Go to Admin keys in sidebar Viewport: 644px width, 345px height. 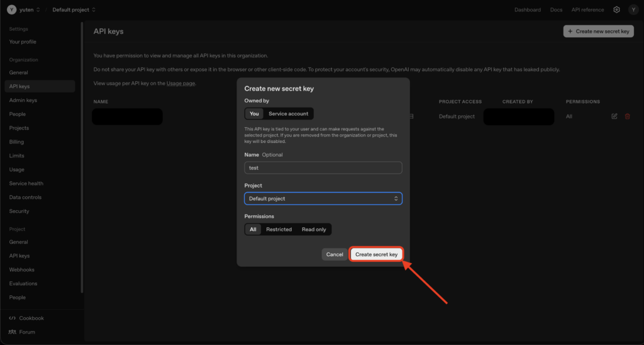tap(23, 100)
